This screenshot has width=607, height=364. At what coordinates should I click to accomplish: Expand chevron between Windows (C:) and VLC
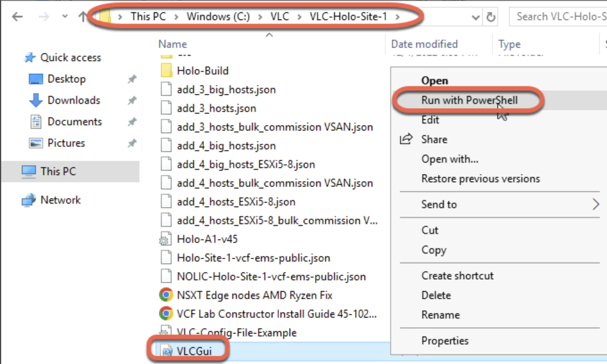[260, 17]
